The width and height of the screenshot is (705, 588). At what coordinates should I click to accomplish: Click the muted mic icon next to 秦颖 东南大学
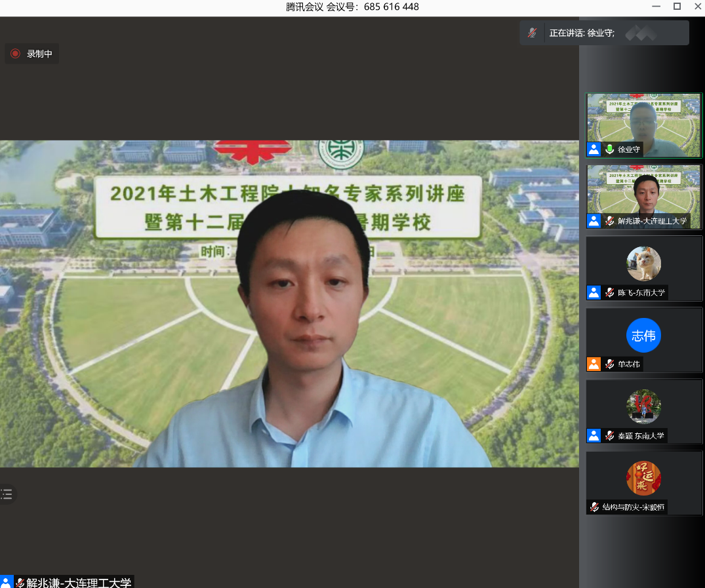tap(610, 435)
